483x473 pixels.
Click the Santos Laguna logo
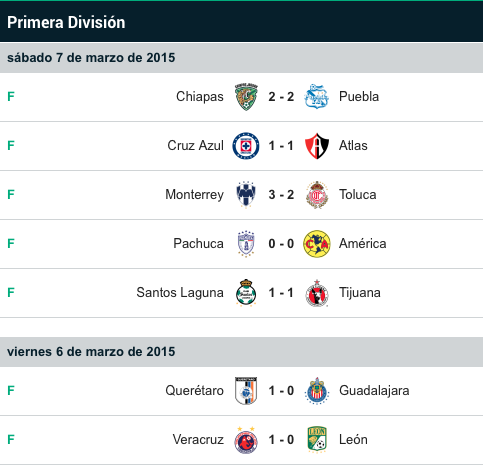click(x=246, y=293)
